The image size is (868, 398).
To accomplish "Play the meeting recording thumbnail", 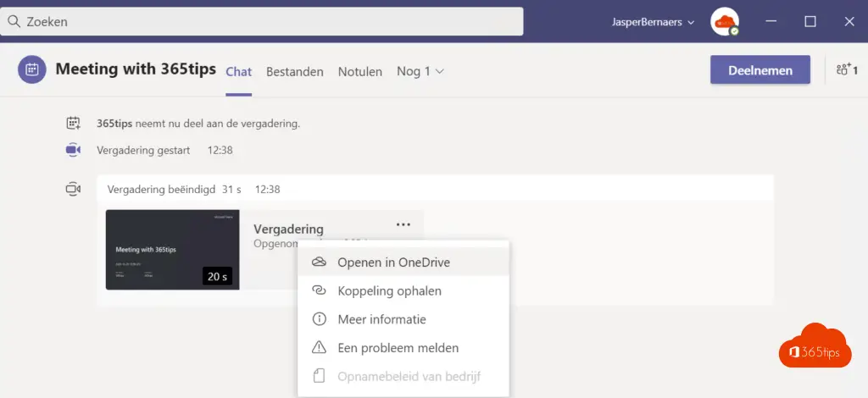I will [172, 250].
